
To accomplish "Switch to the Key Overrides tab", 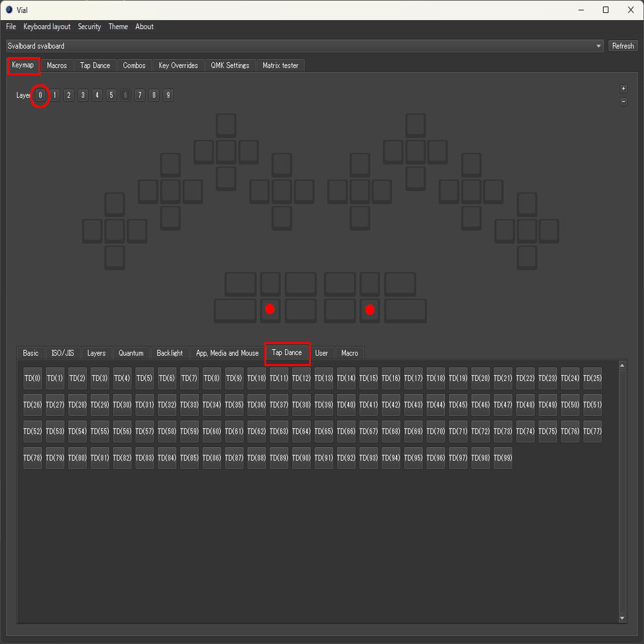I will [178, 65].
